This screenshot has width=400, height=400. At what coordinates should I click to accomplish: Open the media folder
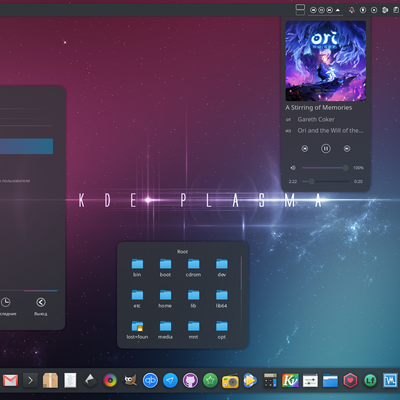tap(165, 330)
